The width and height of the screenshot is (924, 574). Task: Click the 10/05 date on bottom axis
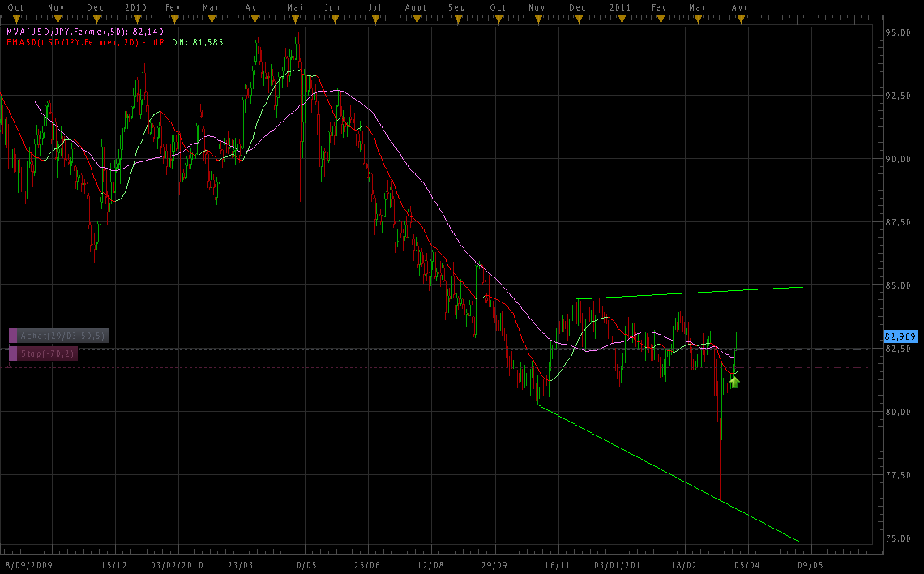click(x=303, y=564)
